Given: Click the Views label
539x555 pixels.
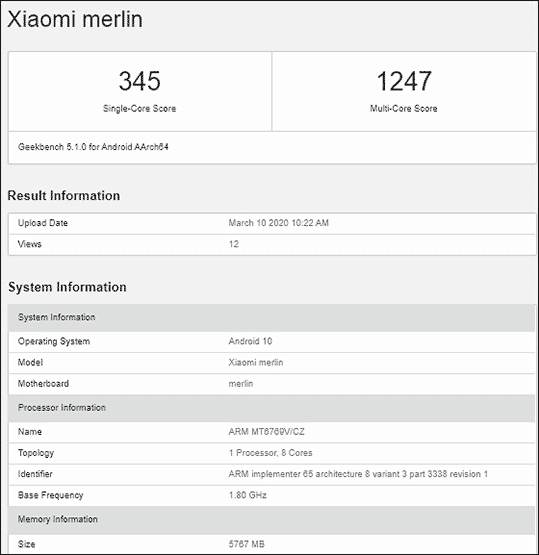Looking at the screenshot, I should click(x=30, y=244).
